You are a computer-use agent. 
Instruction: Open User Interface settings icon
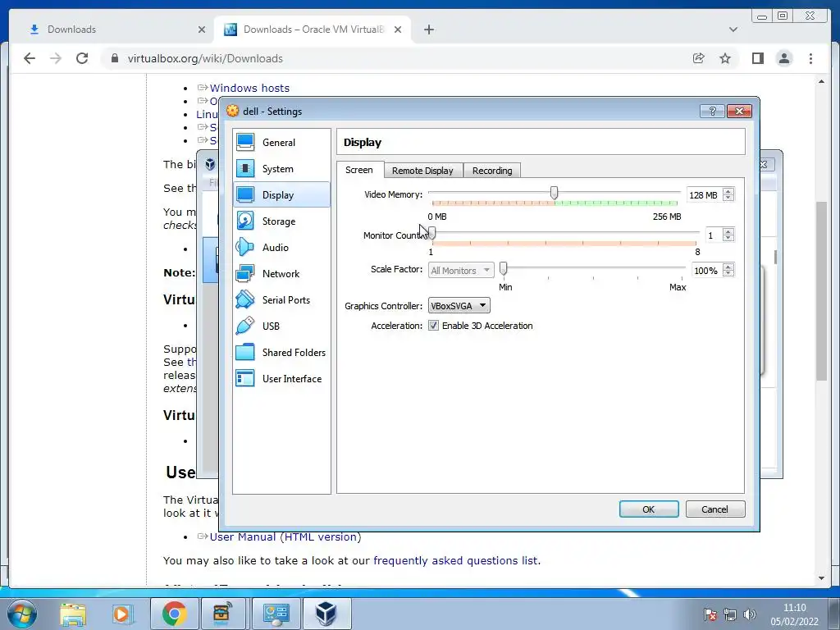245,379
